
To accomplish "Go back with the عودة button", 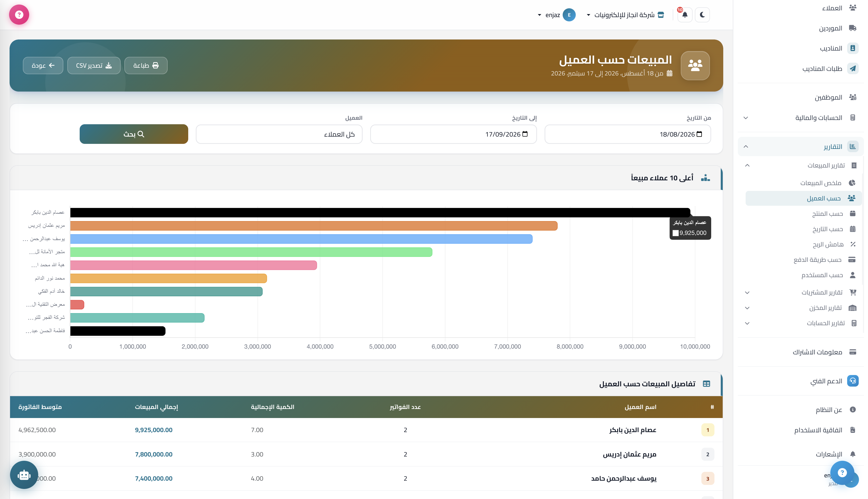I will pos(43,65).
